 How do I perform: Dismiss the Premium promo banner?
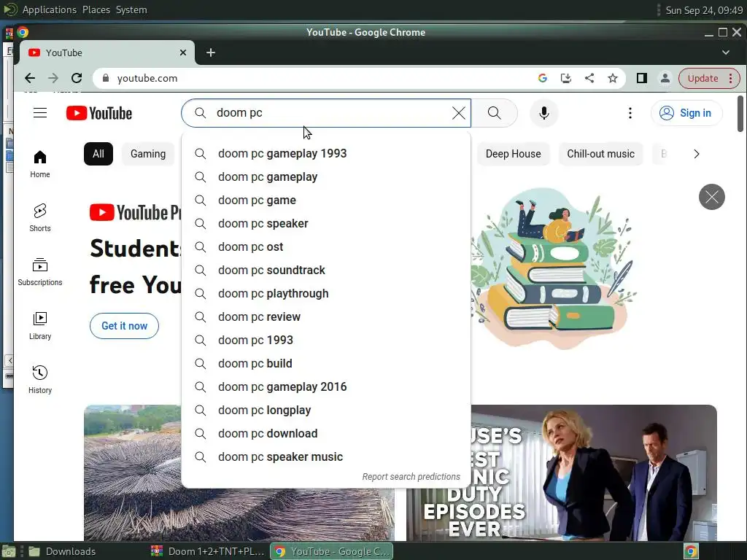point(712,197)
